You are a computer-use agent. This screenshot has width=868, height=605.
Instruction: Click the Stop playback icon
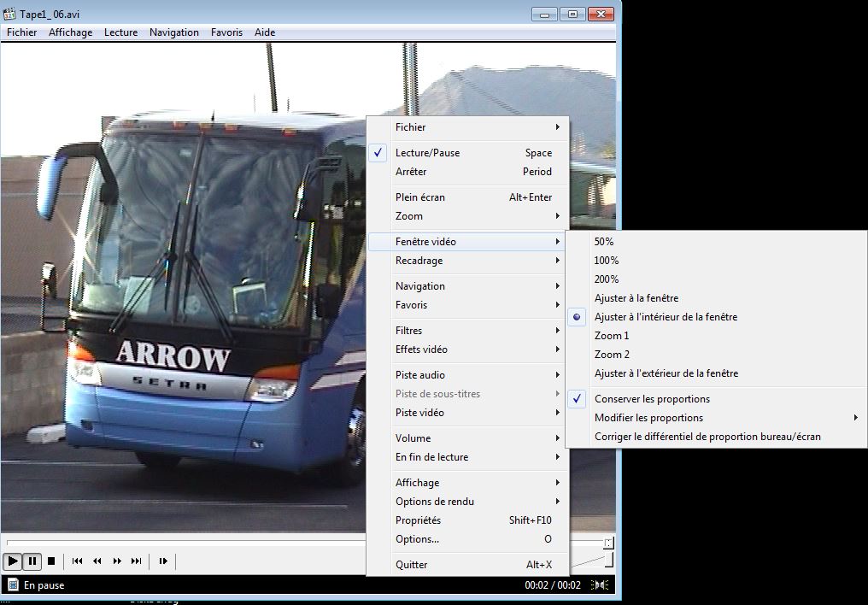(x=51, y=561)
